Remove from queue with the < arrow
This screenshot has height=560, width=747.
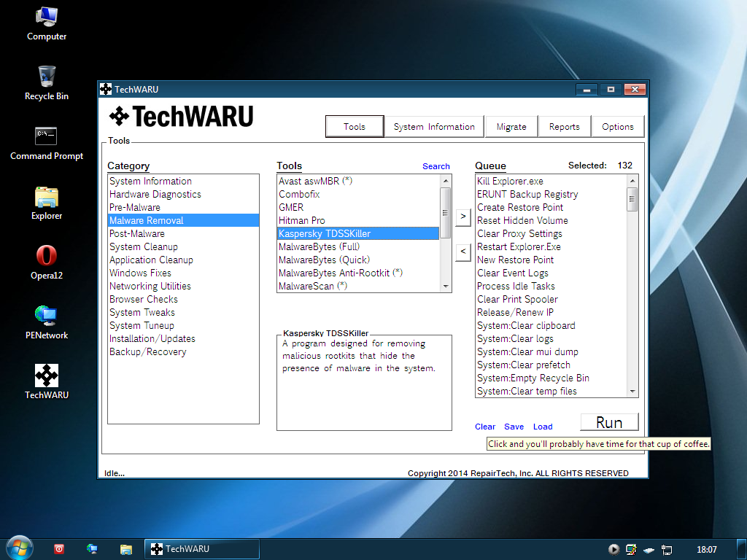click(x=463, y=252)
